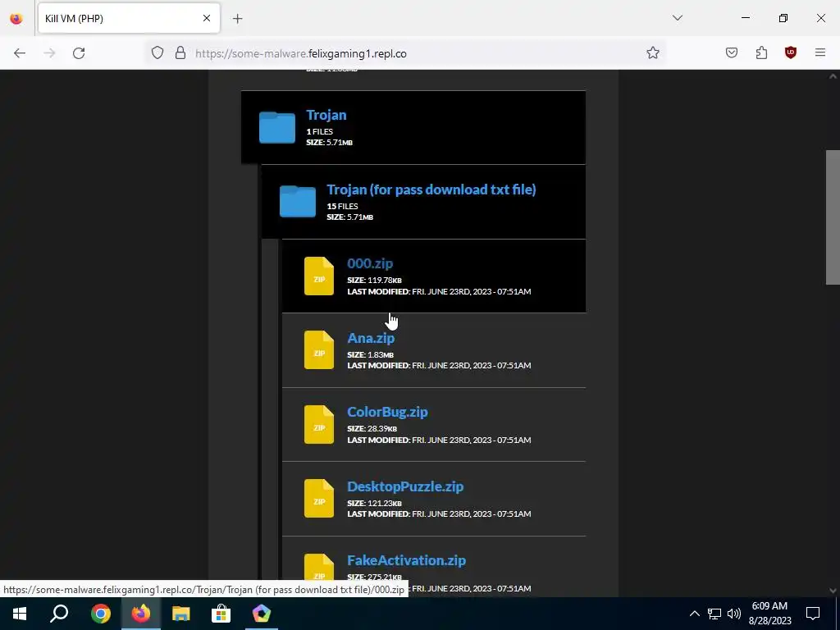The image size is (840, 630).
Task: Open the Extensions puzzle icon
Action: (x=761, y=52)
